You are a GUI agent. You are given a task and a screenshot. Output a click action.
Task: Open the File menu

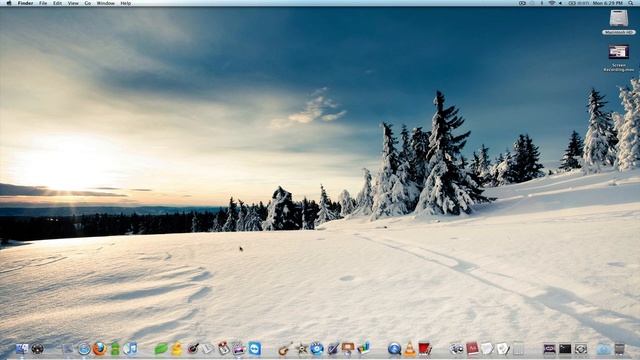tap(43, 3)
